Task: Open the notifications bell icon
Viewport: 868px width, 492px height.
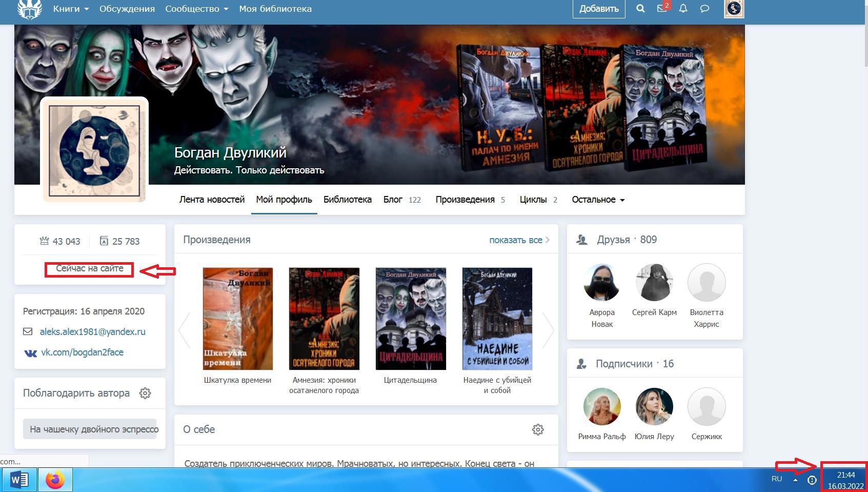Action: tap(683, 9)
